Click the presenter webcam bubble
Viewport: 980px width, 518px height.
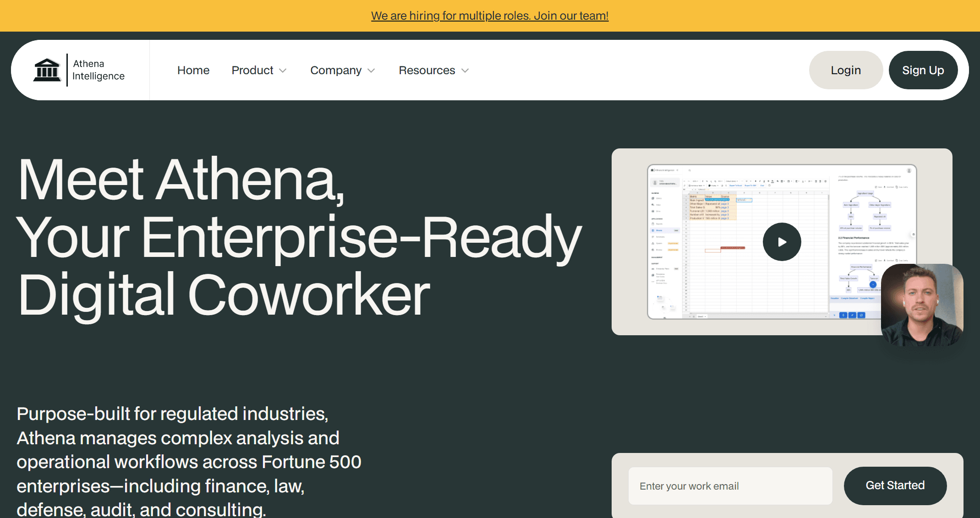pyautogui.click(x=921, y=305)
